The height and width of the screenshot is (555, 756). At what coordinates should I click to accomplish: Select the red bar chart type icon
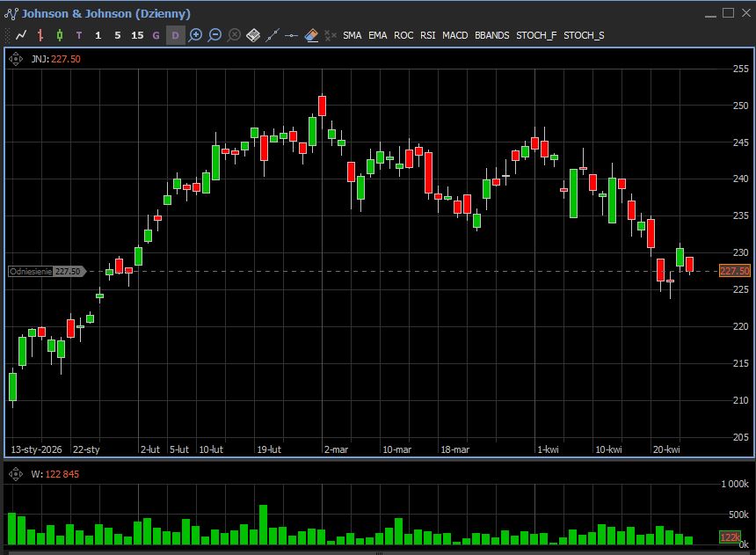pyautogui.click(x=40, y=35)
